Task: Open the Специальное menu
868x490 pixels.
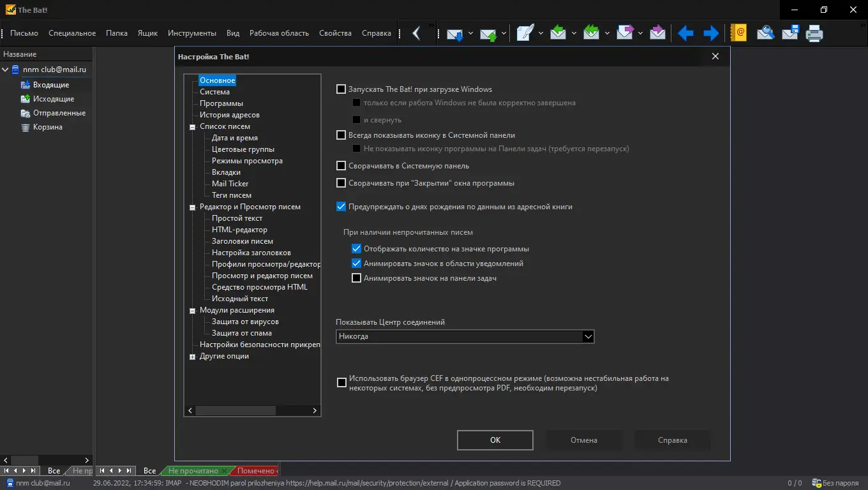Action: tap(72, 33)
